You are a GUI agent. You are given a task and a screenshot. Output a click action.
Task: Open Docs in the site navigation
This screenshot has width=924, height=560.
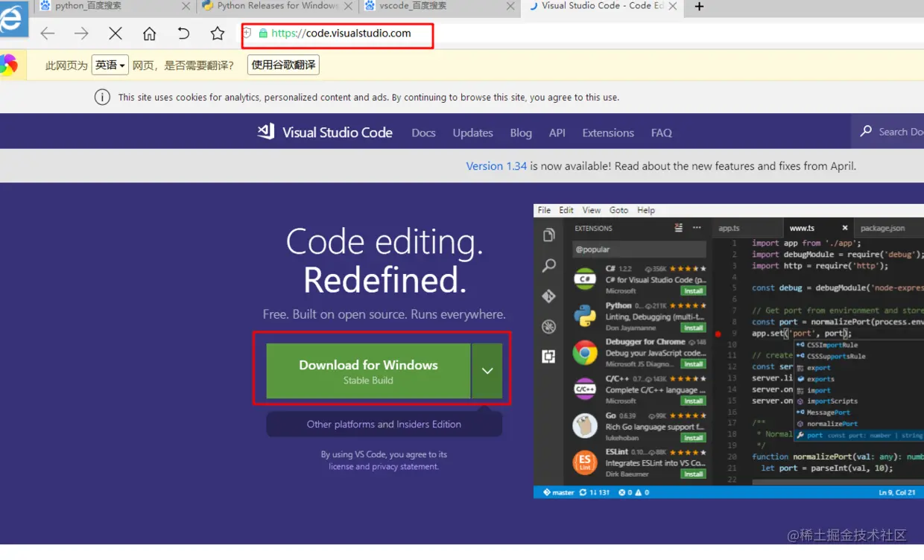pyautogui.click(x=423, y=133)
